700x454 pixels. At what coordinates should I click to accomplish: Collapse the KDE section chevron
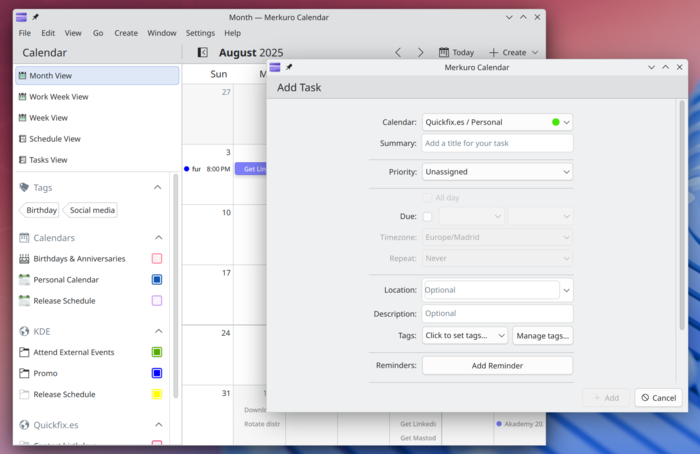(158, 331)
